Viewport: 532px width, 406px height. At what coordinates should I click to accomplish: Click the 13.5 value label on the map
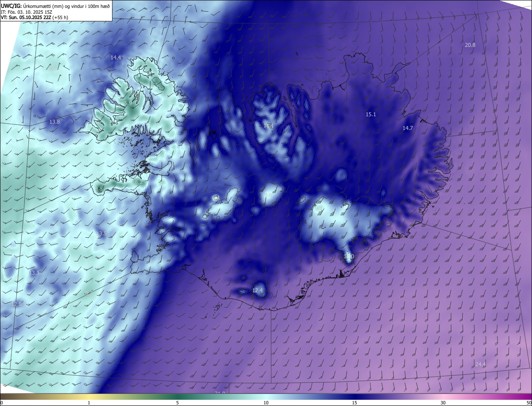tap(101, 234)
